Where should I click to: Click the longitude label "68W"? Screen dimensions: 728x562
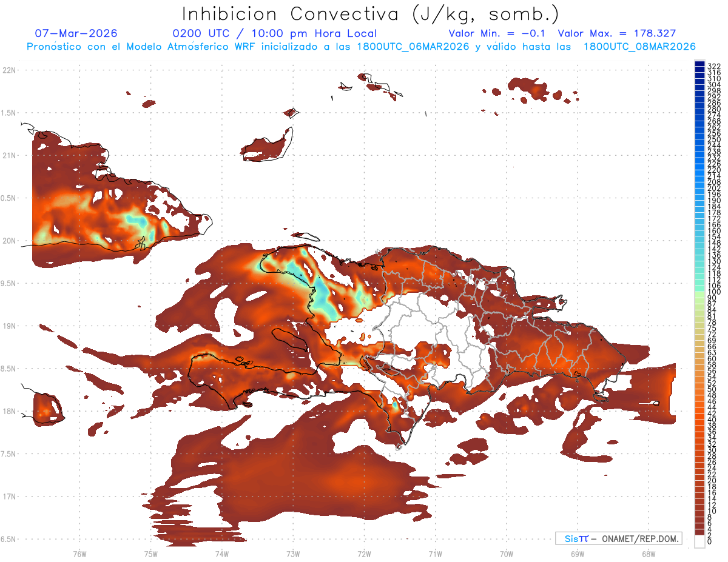[x=648, y=553]
